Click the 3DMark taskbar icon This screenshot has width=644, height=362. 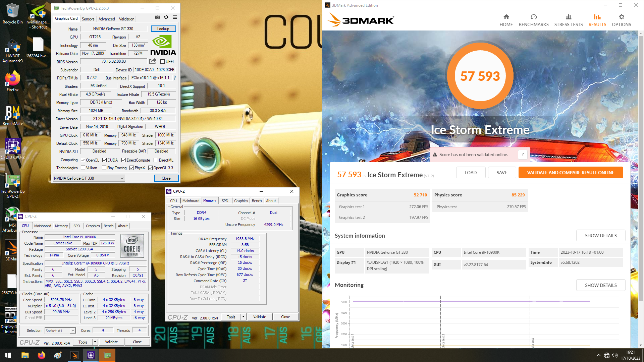coord(74,355)
